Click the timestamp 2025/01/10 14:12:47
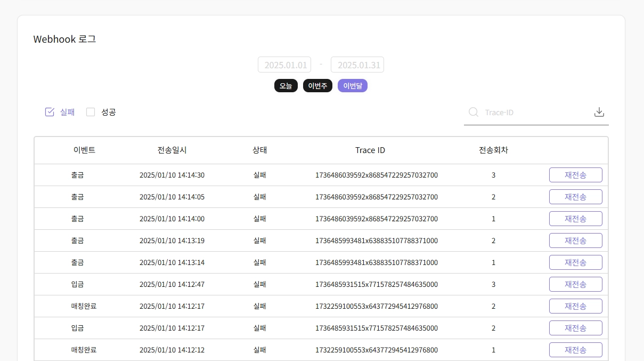This screenshot has height=361, width=644. [172, 284]
